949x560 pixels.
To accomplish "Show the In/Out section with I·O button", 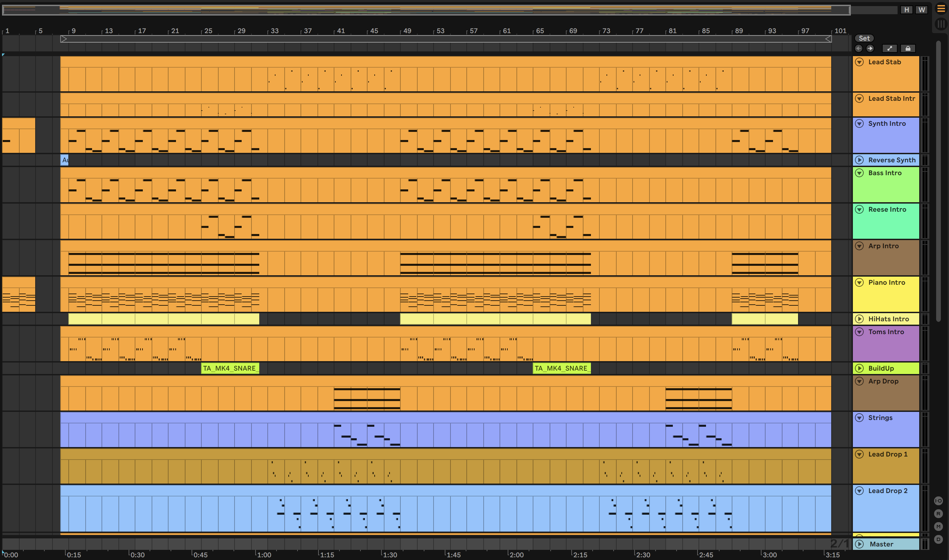I will coord(939,501).
